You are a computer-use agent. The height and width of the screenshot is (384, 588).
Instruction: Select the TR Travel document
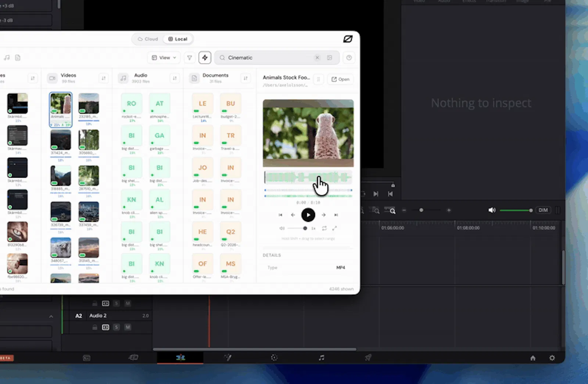(230, 136)
